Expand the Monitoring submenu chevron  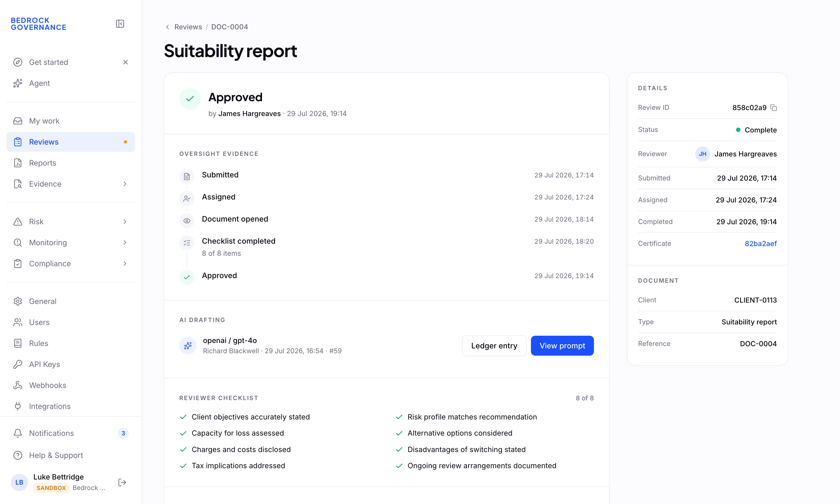[x=125, y=243]
